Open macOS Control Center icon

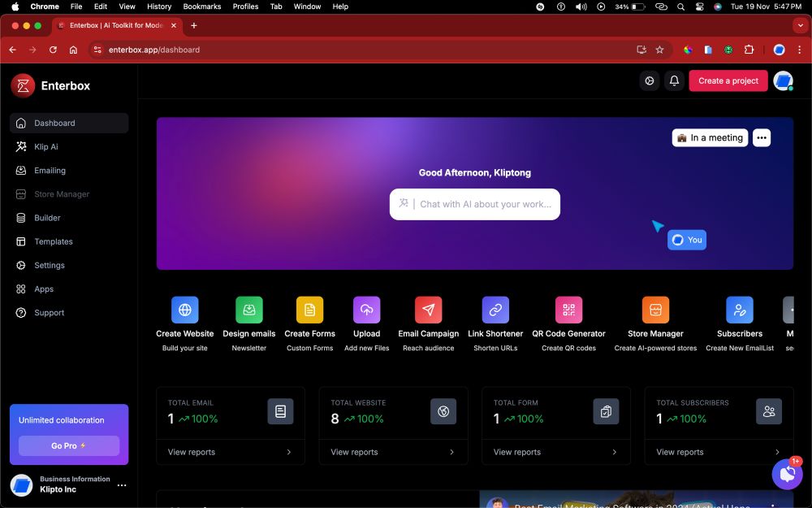click(x=700, y=7)
